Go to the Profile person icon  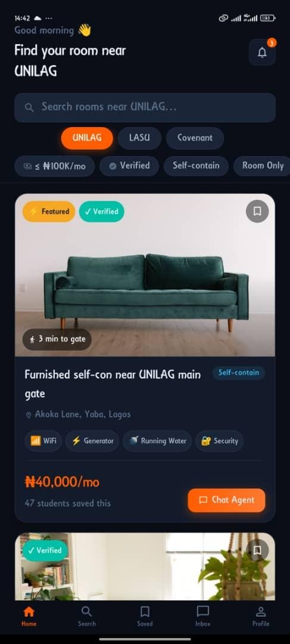(261, 611)
